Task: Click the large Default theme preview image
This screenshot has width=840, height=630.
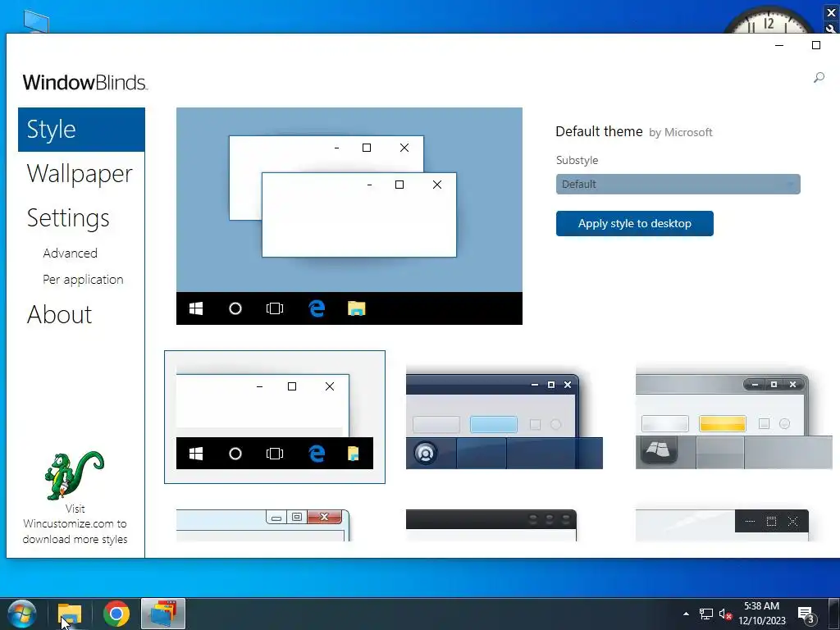Action: point(349,216)
